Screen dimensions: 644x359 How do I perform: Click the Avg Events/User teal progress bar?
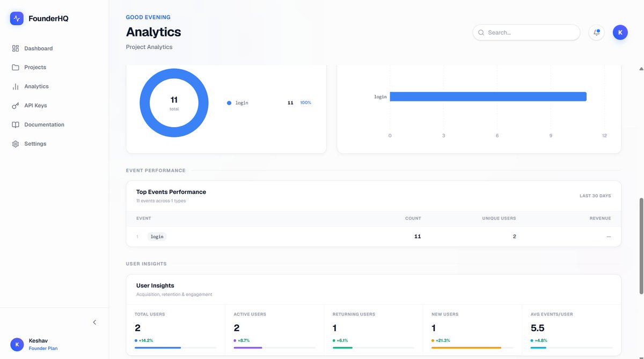tap(538, 348)
